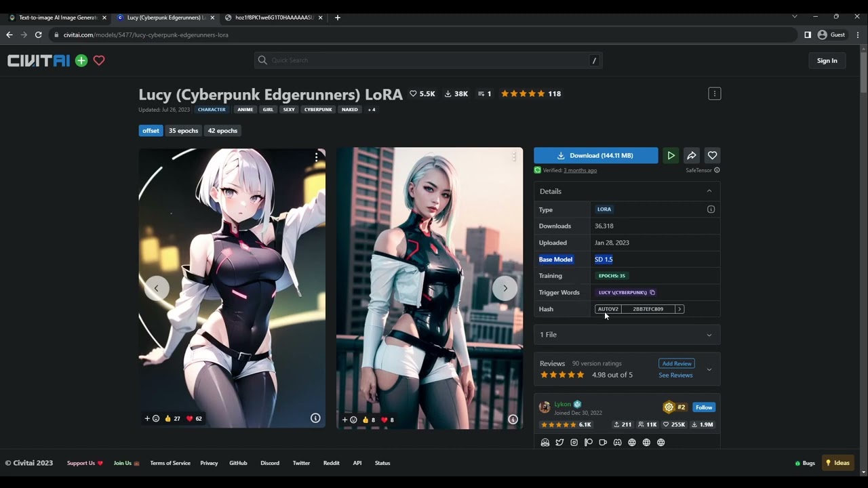Viewport: 868px width, 488px height.
Task: Expand the 1 File section
Action: [x=709, y=335]
